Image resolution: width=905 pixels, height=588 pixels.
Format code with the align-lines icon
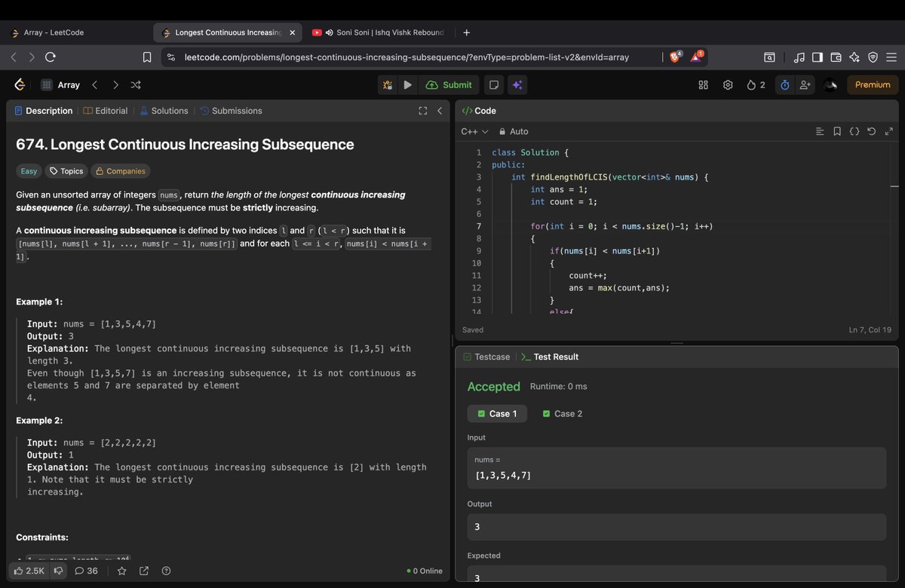tap(821, 131)
